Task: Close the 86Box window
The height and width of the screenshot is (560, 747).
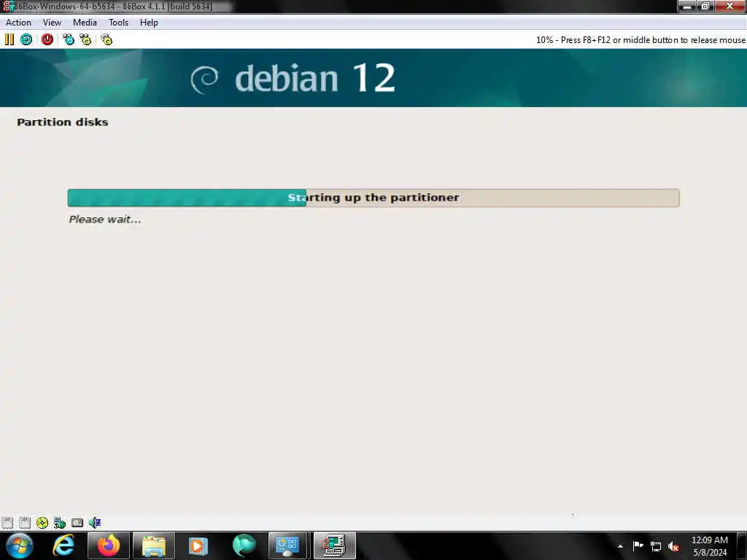Action: pos(729,6)
